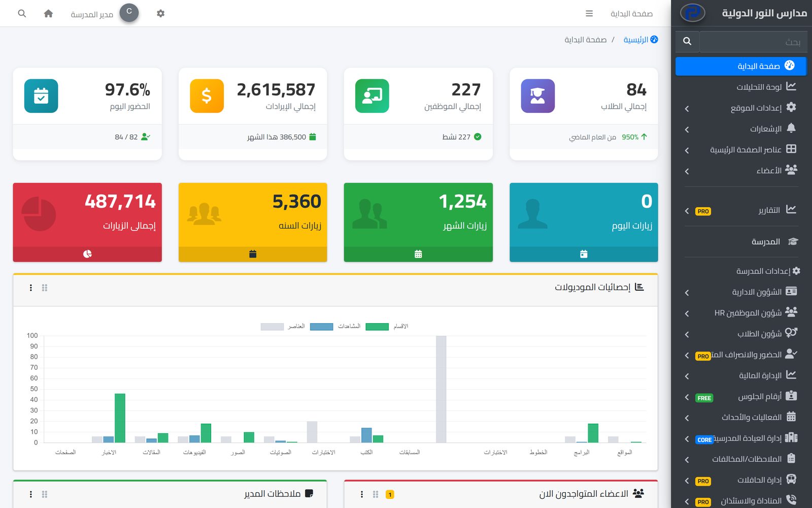Image resolution: width=812 pixels, height=508 pixels.
Task: Click the student graduate icon on إجمالي الطلاب card
Action: 537,96
